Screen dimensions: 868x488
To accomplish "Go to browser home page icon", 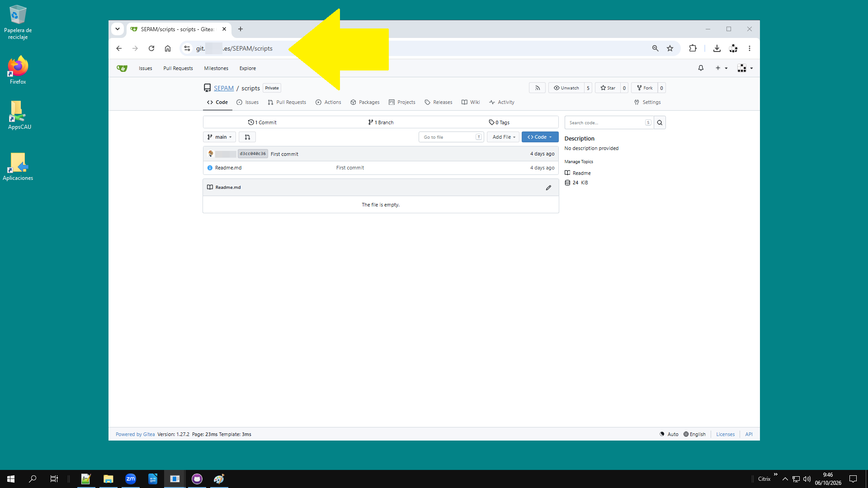I will (x=168, y=48).
